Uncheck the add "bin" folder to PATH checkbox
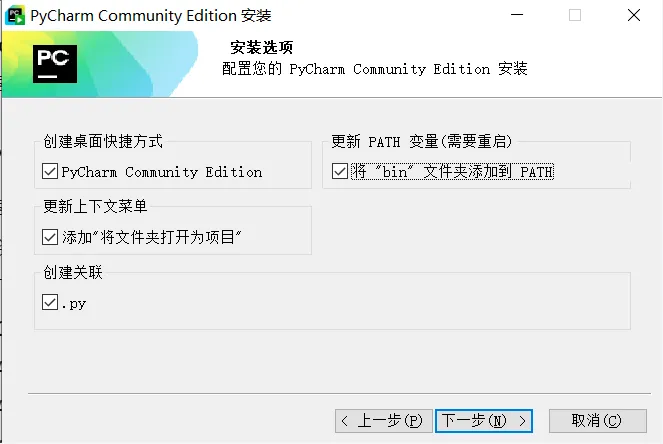 [x=340, y=171]
